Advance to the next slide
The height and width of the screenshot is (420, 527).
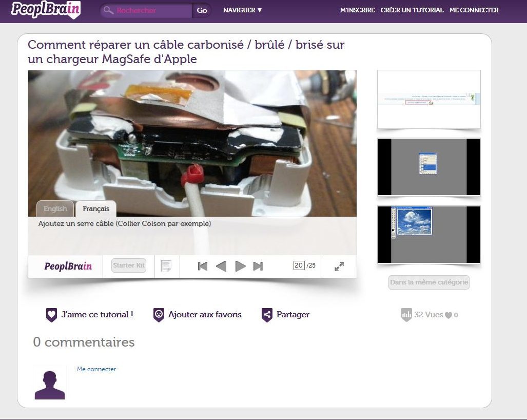(240, 266)
